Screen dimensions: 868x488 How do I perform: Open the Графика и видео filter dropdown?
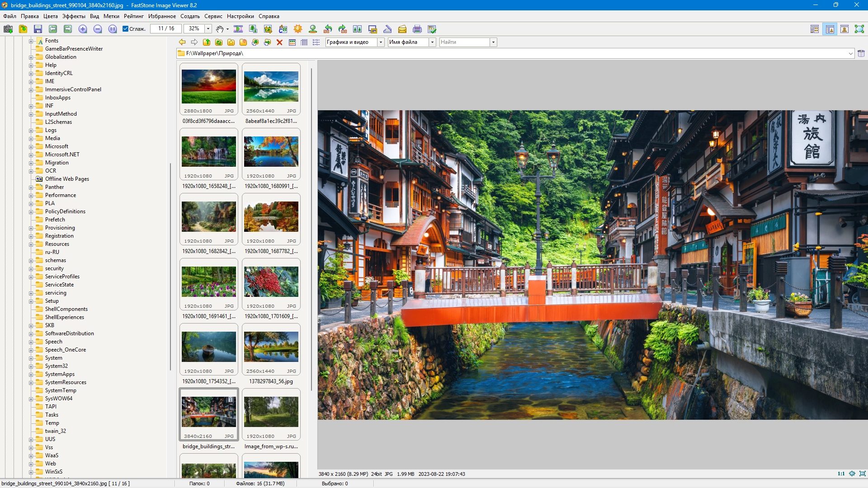(x=381, y=42)
